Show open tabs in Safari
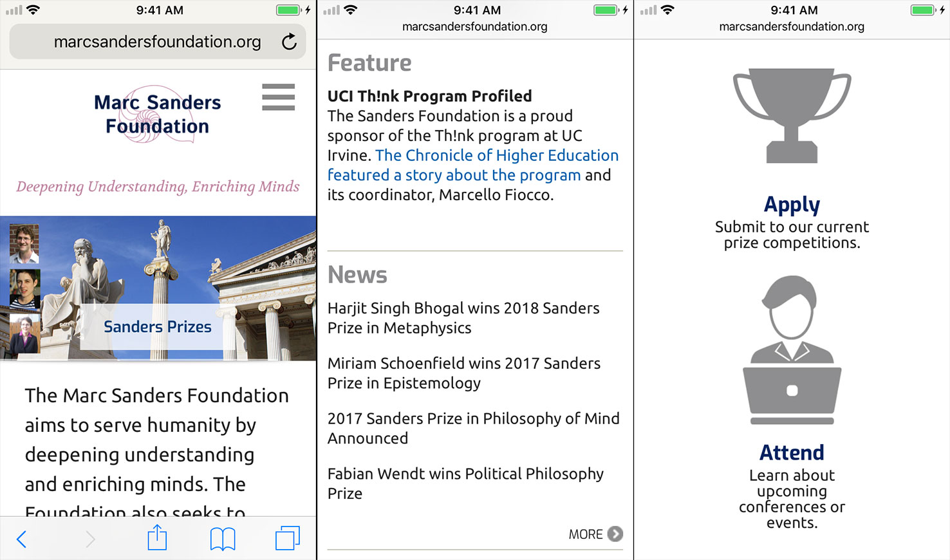The width and height of the screenshot is (950, 560). pos(287,538)
